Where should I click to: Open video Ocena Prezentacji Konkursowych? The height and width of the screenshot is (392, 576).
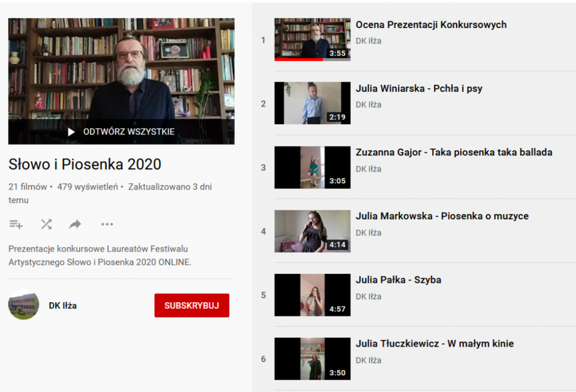(x=431, y=25)
